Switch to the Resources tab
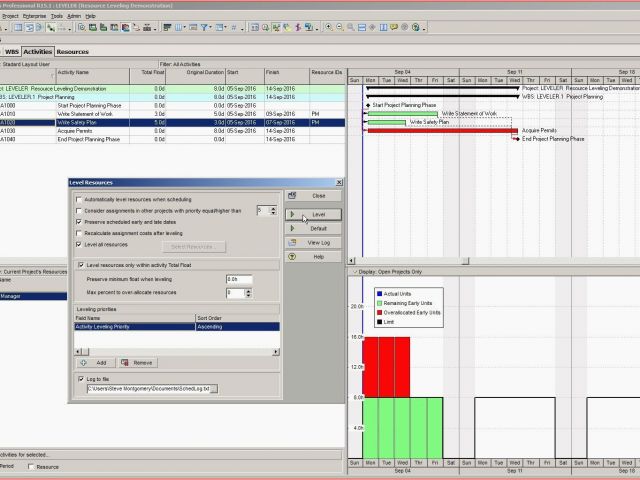640x480 pixels. click(72, 51)
